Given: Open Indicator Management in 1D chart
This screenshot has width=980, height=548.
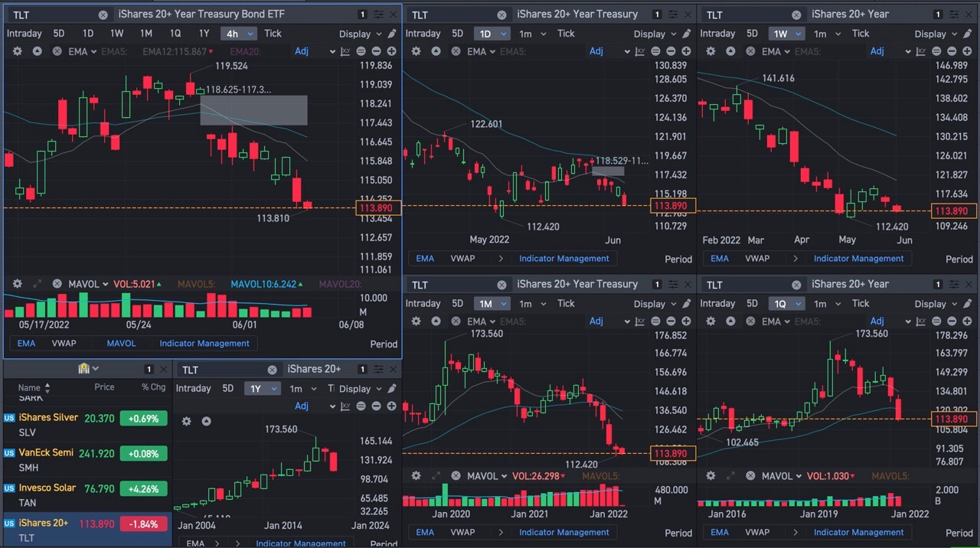Looking at the screenshot, I should pyautogui.click(x=564, y=259).
